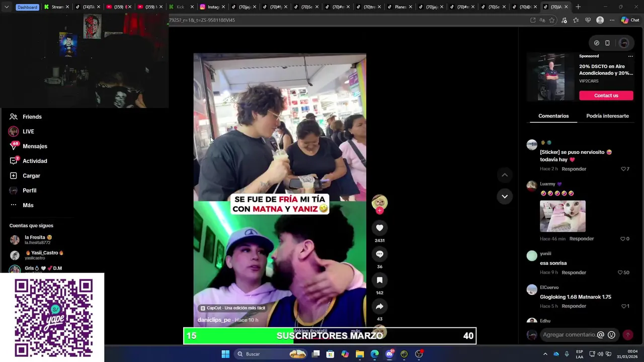Image resolution: width=644 pixels, height=362 pixels.
Task: Like the Luarmy comment heart
Action: [622, 239]
